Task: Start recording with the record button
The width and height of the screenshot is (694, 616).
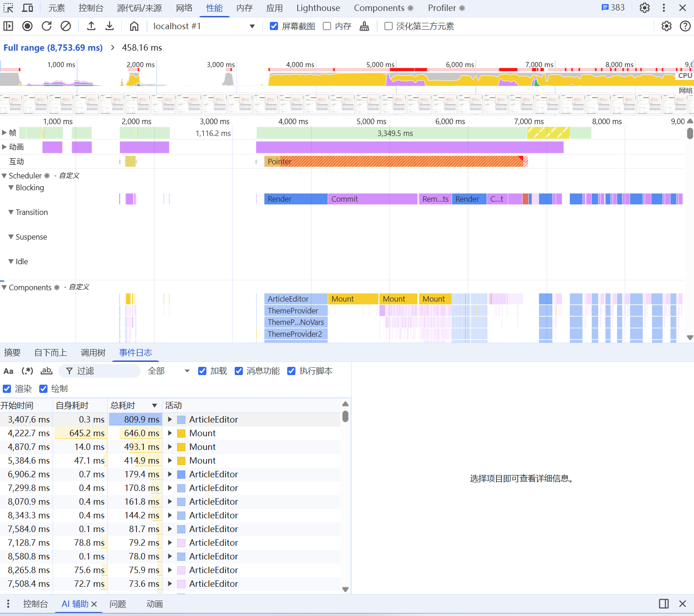Action: 27,26
